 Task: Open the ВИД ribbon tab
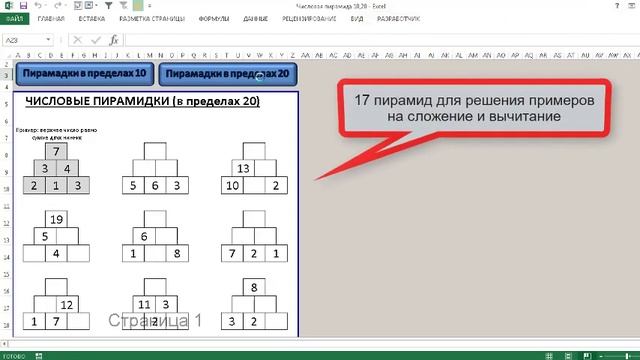[357, 19]
